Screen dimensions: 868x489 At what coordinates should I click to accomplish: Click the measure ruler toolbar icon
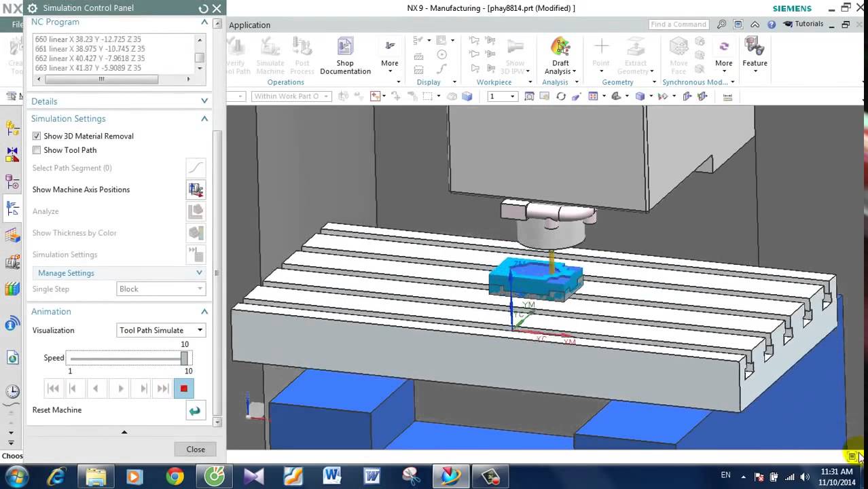(x=727, y=96)
